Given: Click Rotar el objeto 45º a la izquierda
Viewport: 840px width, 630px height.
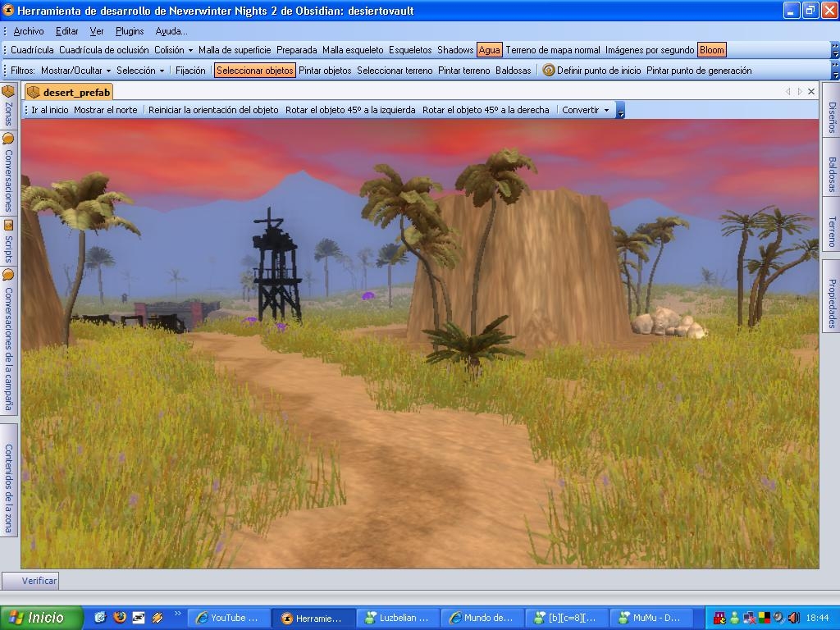Looking at the screenshot, I should point(350,110).
